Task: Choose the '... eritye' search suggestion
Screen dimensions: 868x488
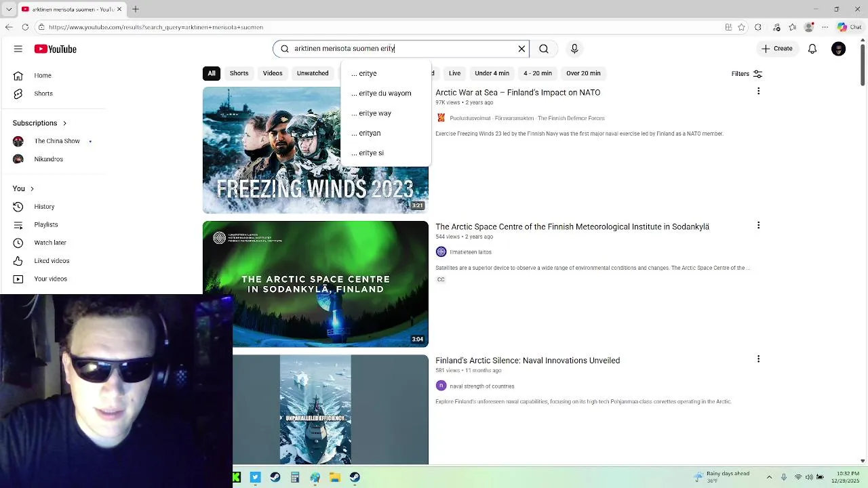Action: tap(386, 73)
